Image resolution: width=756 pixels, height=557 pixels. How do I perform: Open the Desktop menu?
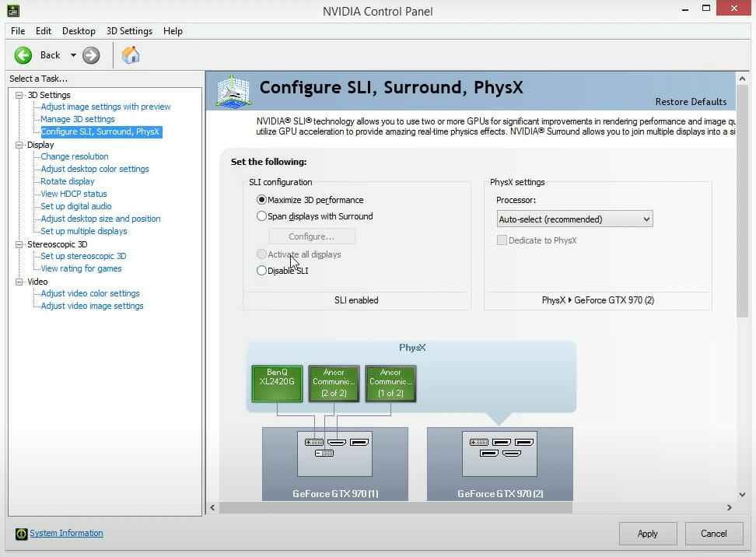tap(79, 31)
